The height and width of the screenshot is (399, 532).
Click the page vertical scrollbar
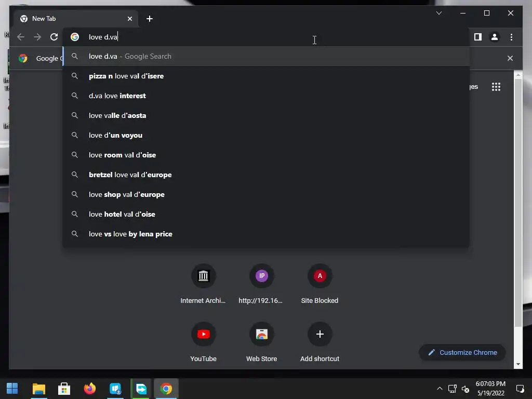click(x=518, y=203)
